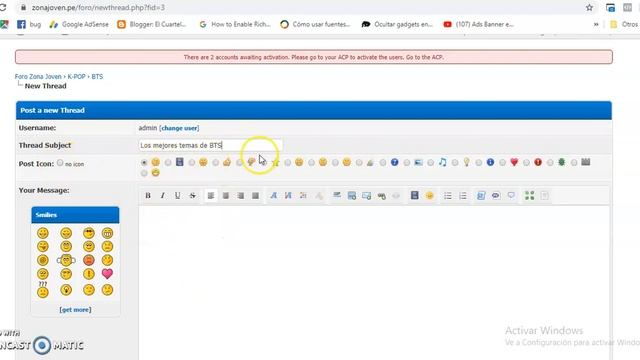The height and width of the screenshot is (360, 640).
Task: Insert a quote block
Action: (x=511, y=196)
